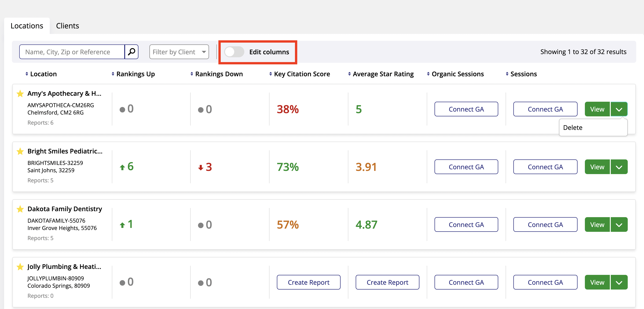Collapse the chevron menu for Amy's Apothecary

(619, 109)
